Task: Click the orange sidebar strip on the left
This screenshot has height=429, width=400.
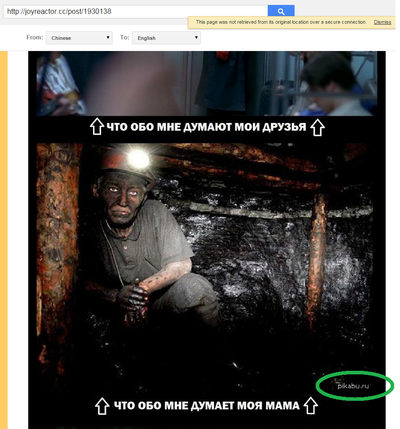Action: click(x=4, y=240)
